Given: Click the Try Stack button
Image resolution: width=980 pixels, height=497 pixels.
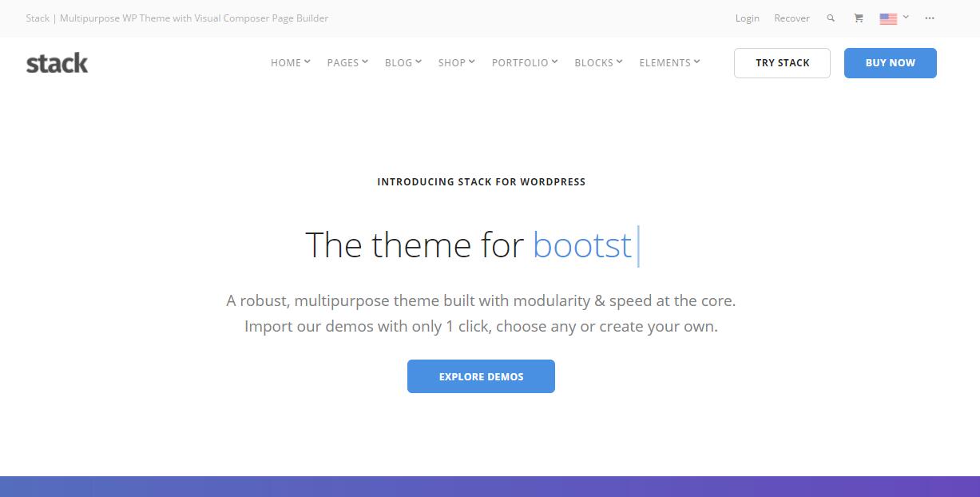Looking at the screenshot, I should click(782, 63).
